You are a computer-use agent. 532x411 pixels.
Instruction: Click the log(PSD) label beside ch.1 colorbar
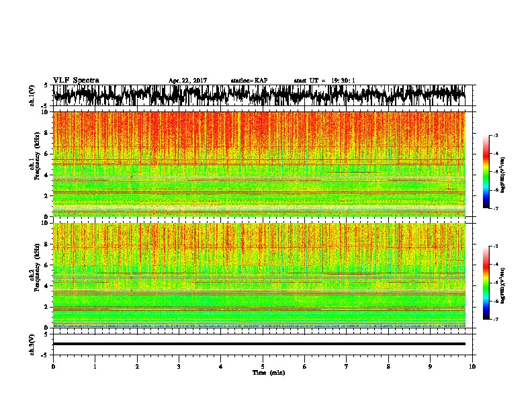[x=503, y=175]
